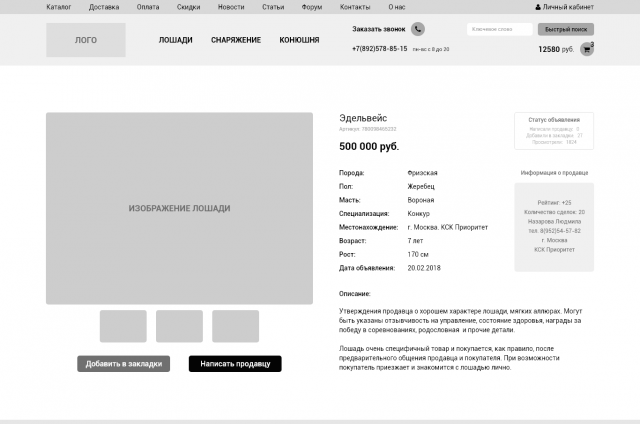Open Личный кабинет link
The width and height of the screenshot is (640, 424).
[x=568, y=7]
